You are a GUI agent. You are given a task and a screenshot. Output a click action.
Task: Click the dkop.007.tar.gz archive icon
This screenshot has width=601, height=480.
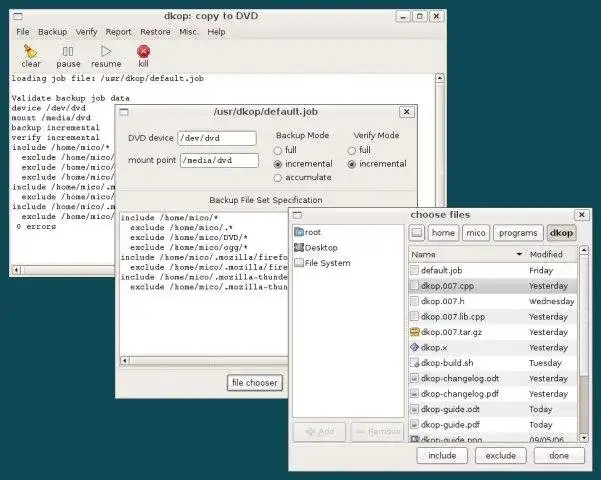pyautogui.click(x=414, y=332)
